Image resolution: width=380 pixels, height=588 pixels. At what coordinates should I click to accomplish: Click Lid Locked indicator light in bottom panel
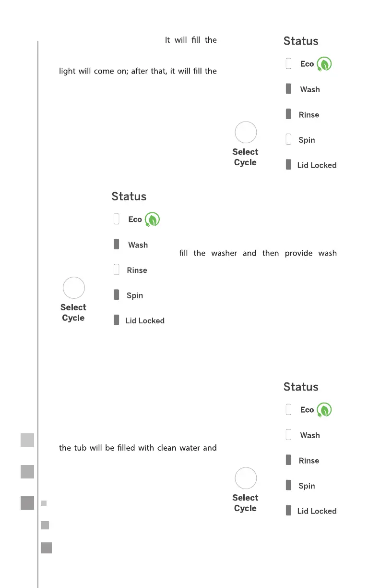pyautogui.click(x=288, y=510)
